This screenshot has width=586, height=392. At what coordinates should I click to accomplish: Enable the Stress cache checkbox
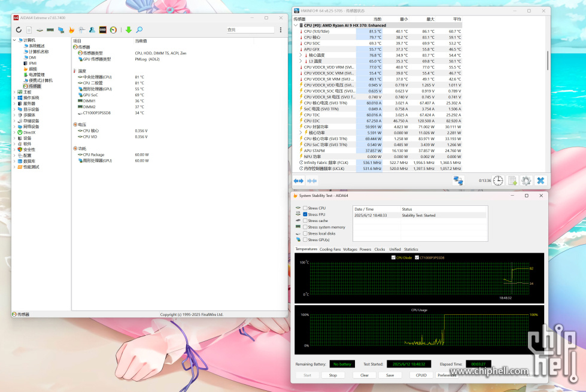305,221
